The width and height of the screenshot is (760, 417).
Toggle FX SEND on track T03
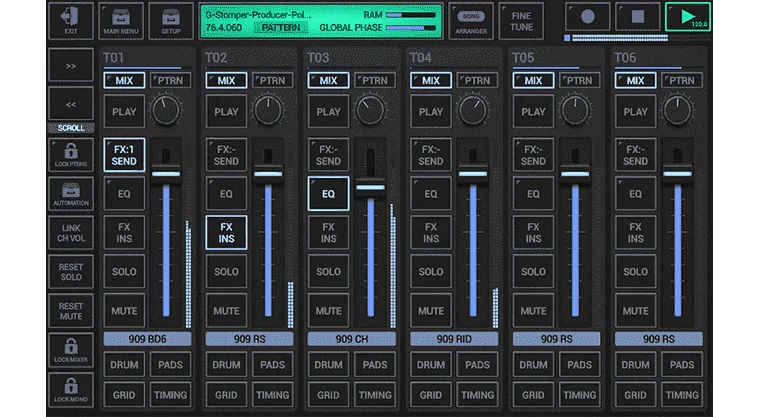(x=328, y=155)
